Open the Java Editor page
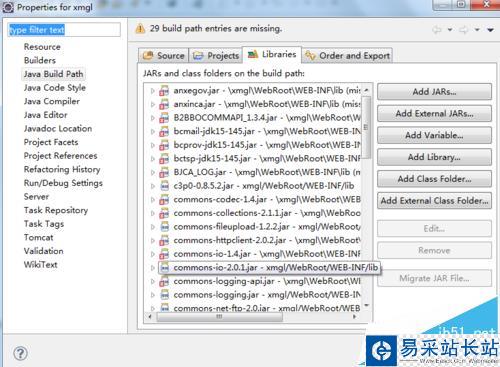Screen dimensions: 500x367 (45, 115)
